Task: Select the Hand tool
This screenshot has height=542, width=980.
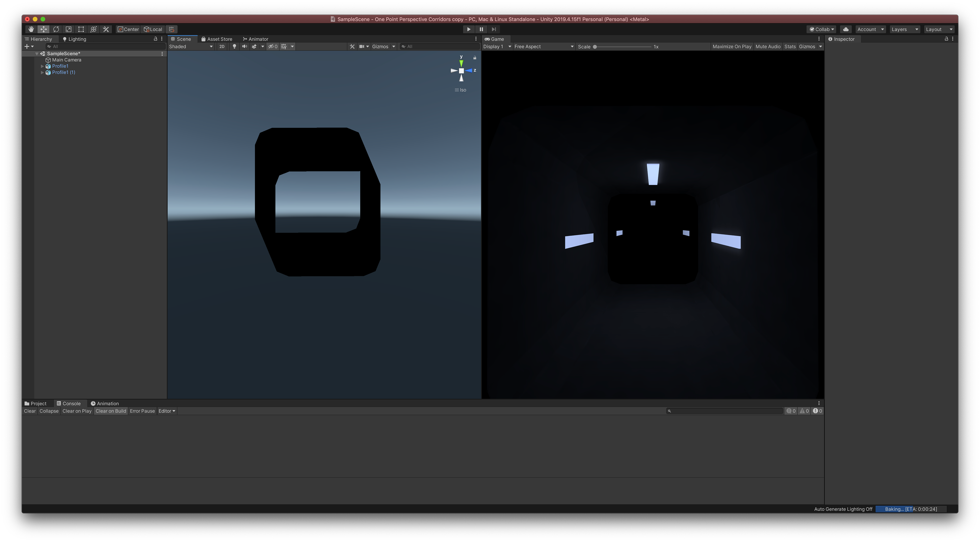Action: click(31, 29)
